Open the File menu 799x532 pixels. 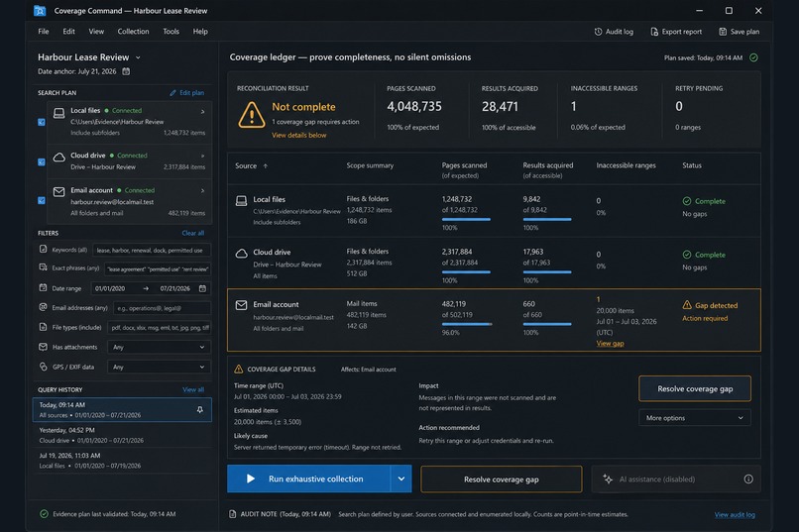click(44, 32)
